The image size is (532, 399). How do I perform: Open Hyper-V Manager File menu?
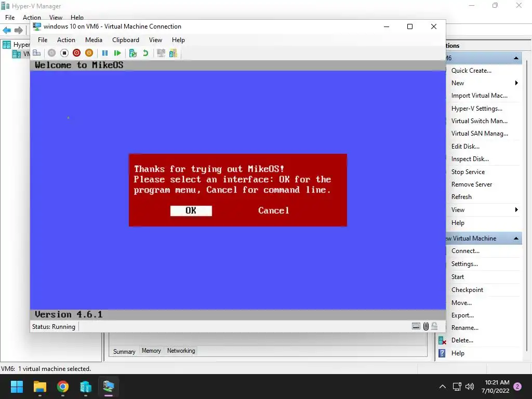pos(10,17)
